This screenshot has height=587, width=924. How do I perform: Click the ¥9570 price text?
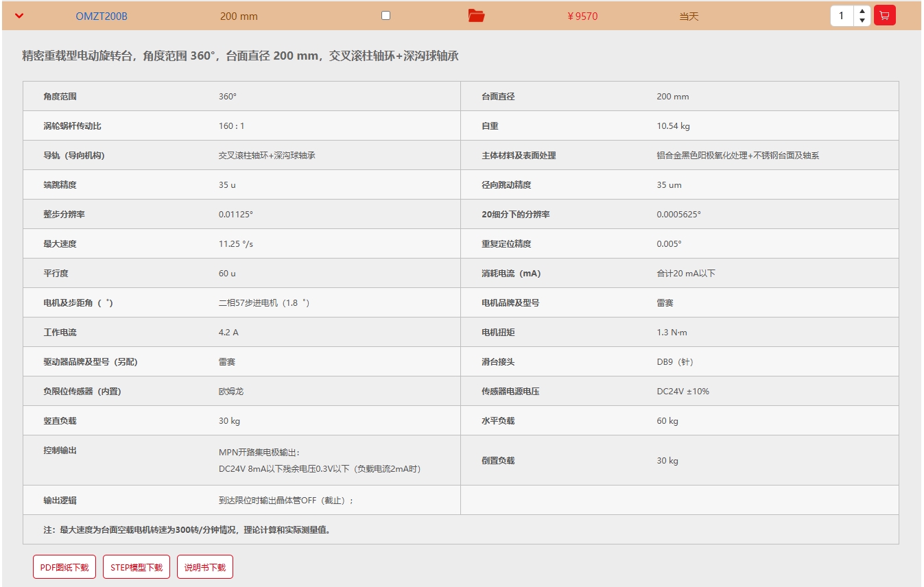(582, 16)
